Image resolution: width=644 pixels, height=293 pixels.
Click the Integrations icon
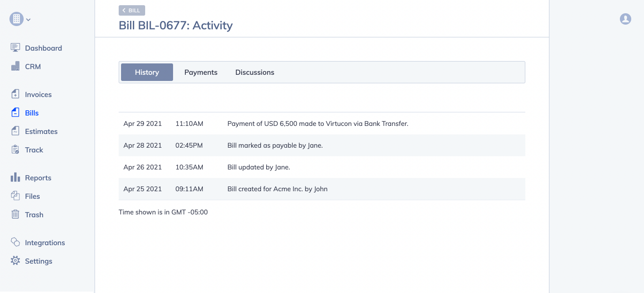(16, 242)
